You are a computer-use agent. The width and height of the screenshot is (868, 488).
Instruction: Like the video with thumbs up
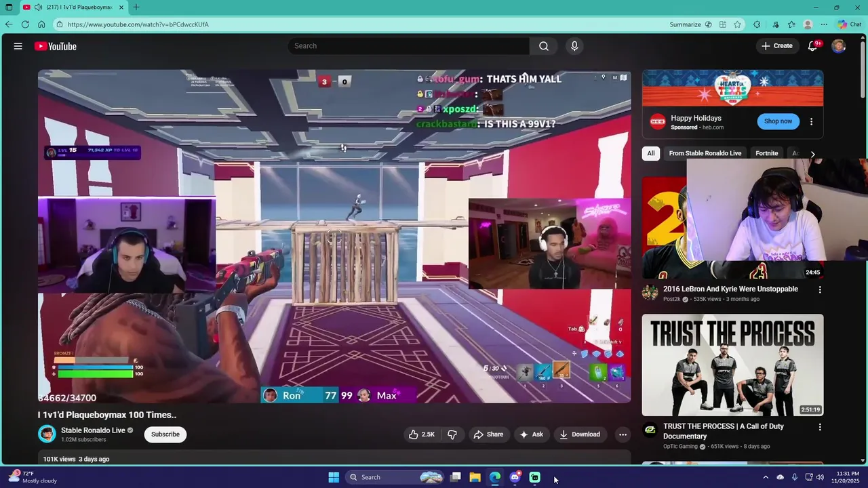click(421, 434)
